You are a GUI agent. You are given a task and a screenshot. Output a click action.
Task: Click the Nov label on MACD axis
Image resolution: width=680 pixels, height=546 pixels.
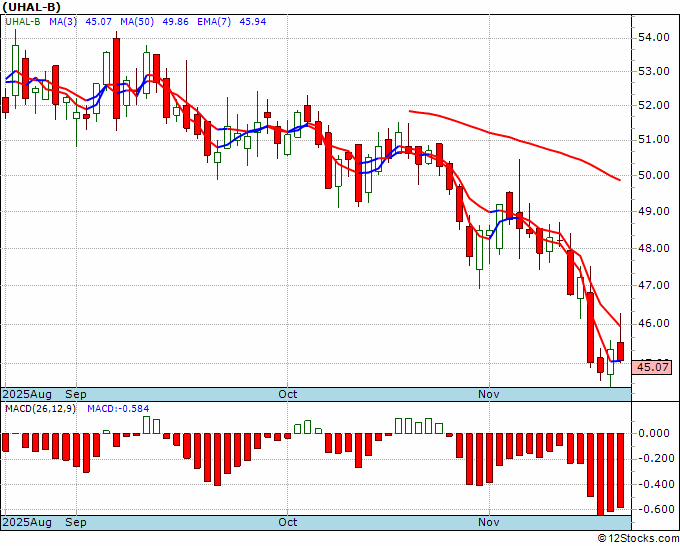[x=489, y=522]
